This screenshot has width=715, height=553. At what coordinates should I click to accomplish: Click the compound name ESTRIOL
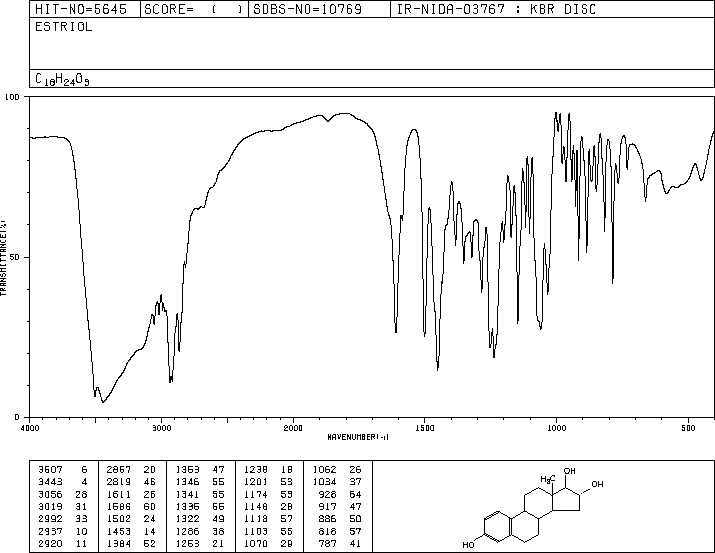pos(63,27)
